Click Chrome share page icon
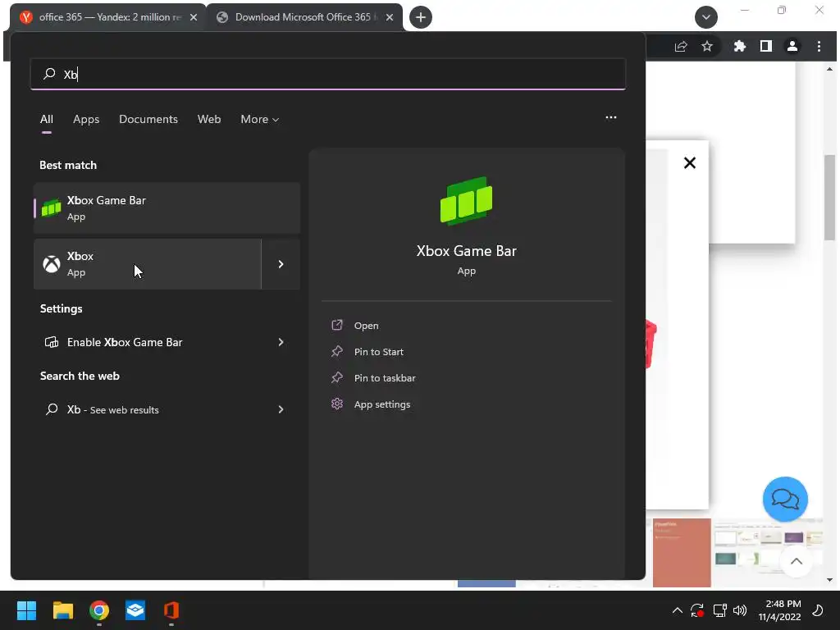Screen dimensions: 840x630 coord(681,47)
